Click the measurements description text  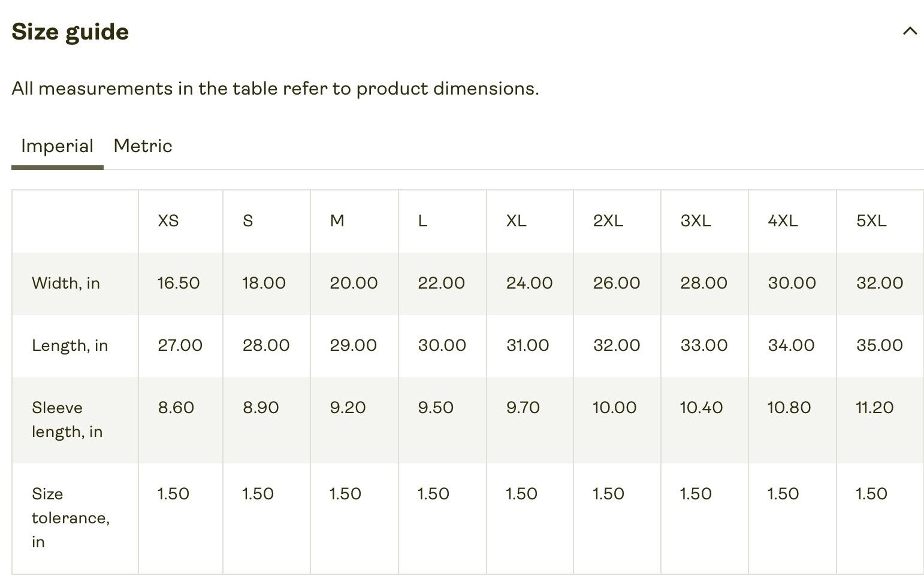275,89
